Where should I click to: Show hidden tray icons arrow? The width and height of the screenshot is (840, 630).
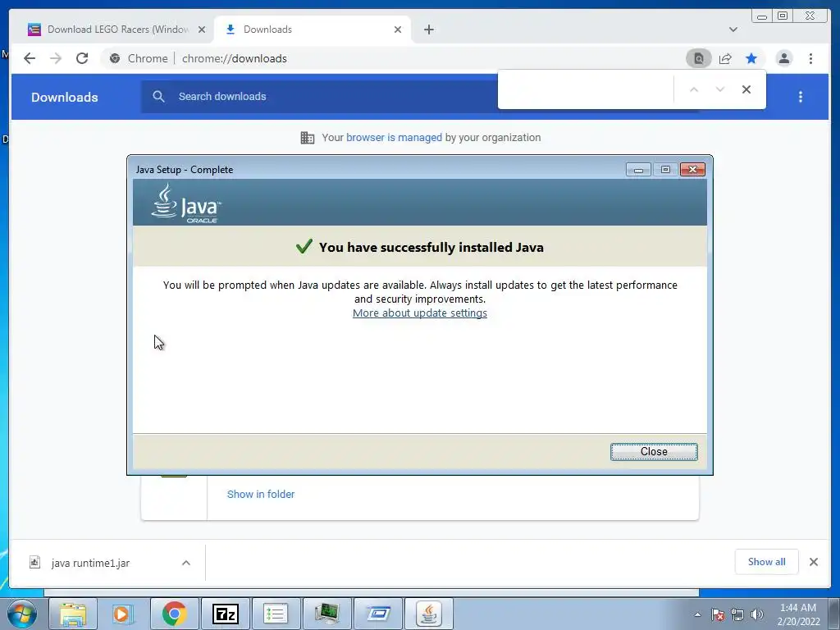click(x=697, y=614)
